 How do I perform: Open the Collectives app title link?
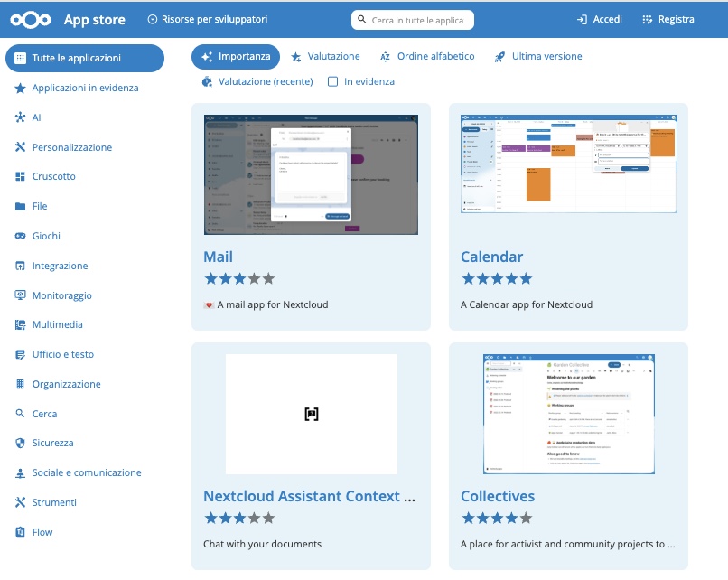coord(498,496)
